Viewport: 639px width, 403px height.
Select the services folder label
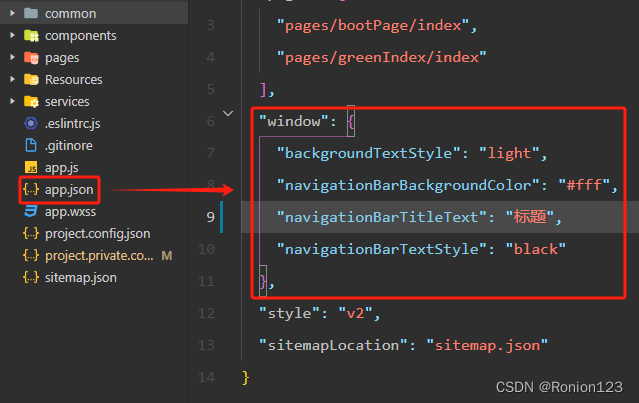point(67,101)
